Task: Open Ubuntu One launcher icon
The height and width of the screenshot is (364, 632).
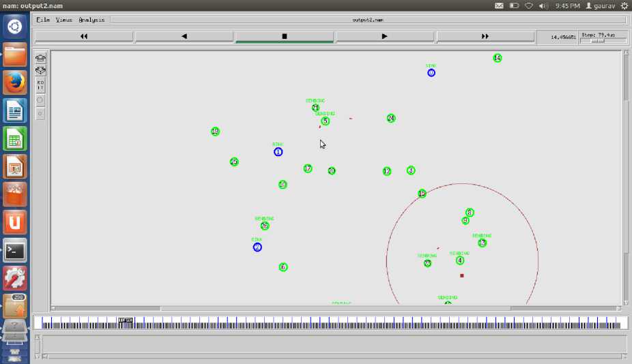Action: [x=15, y=222]
